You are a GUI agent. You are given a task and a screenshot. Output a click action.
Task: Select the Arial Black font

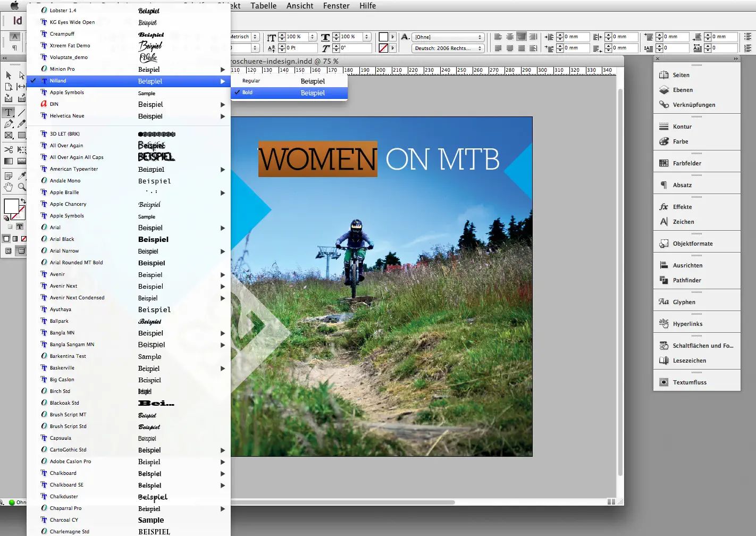pos(62,239)
